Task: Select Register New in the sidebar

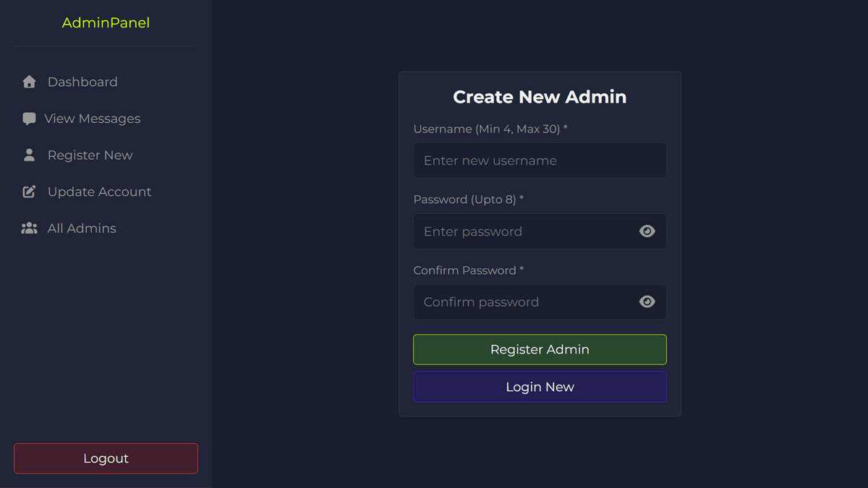Action: coord(90,155)
